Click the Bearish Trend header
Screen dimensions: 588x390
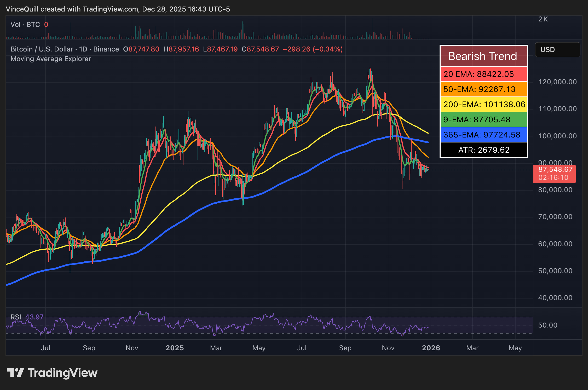[x=483, y=56]
